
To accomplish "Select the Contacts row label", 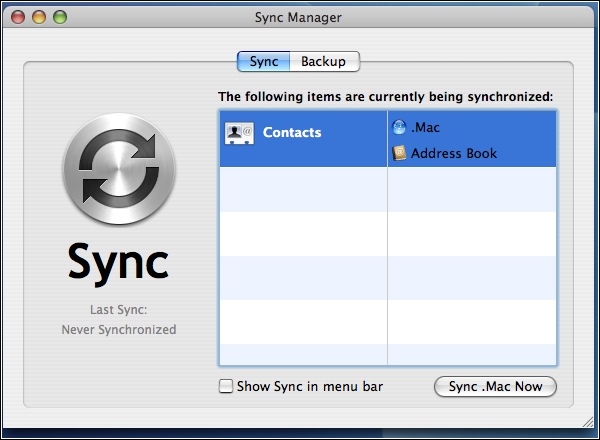I will point(292,132).
